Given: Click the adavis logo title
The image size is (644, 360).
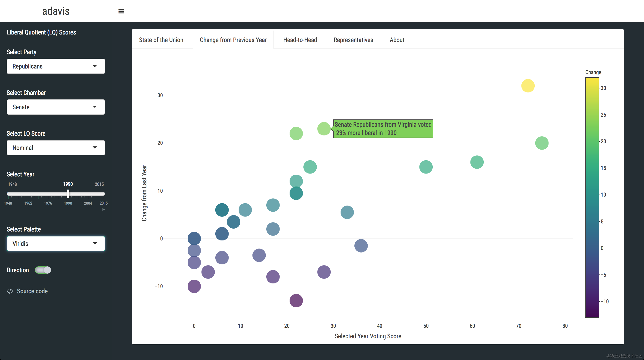Looking at the screenshot, I should click(56, 11).
